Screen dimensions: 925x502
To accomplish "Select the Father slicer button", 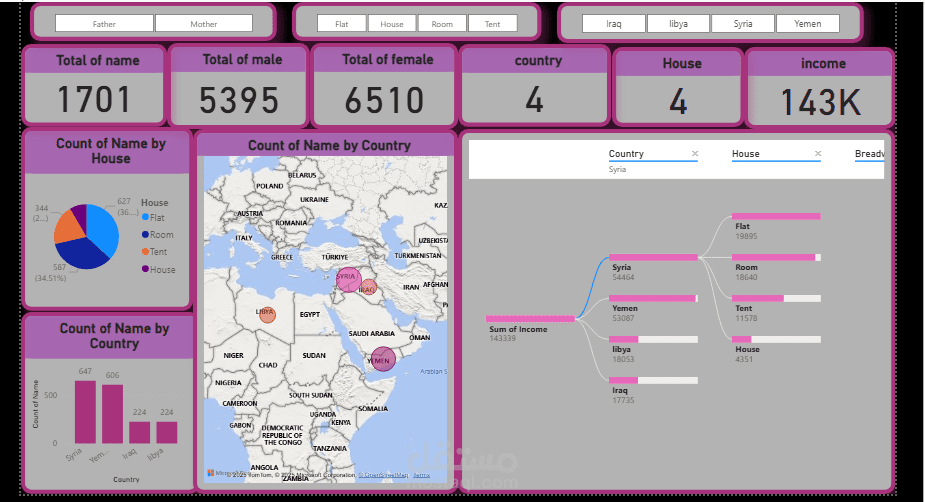I will (x=104, y=24).
